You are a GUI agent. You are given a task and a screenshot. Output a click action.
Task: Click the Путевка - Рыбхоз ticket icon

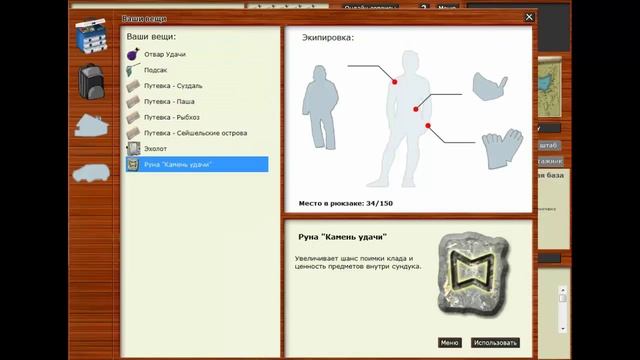(x=133, y=117)
